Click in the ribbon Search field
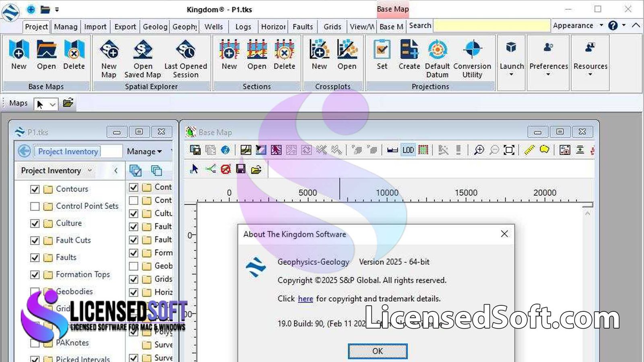644x362 pixels. pos(491,26)
